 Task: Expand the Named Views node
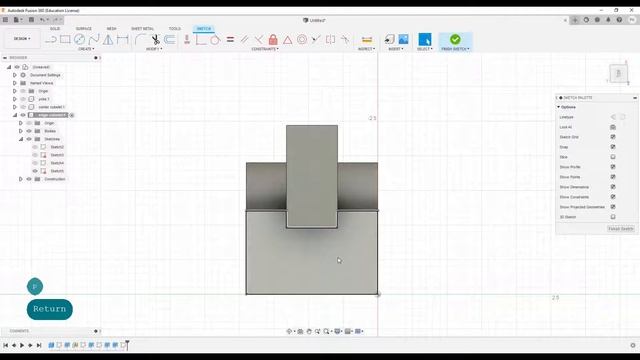pos(15,83)
